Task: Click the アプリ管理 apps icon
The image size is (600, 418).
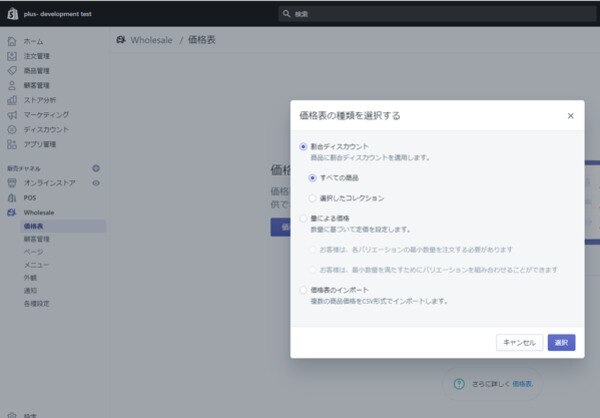Action: [12, 144]
